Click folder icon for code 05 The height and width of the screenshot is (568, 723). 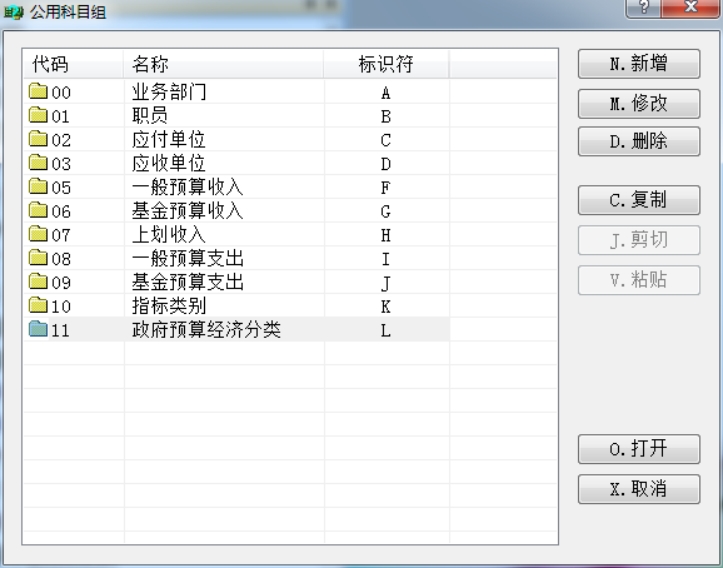[38, 187]
